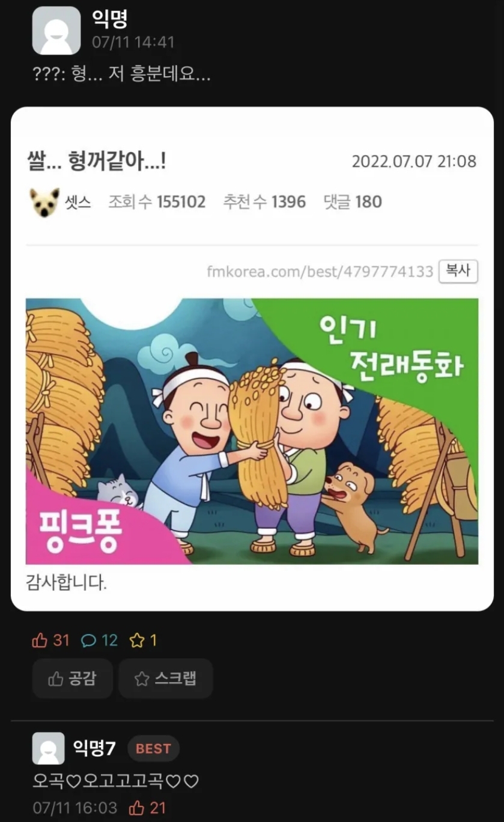Open the fmkorea.com/best link

click(320, 272)
